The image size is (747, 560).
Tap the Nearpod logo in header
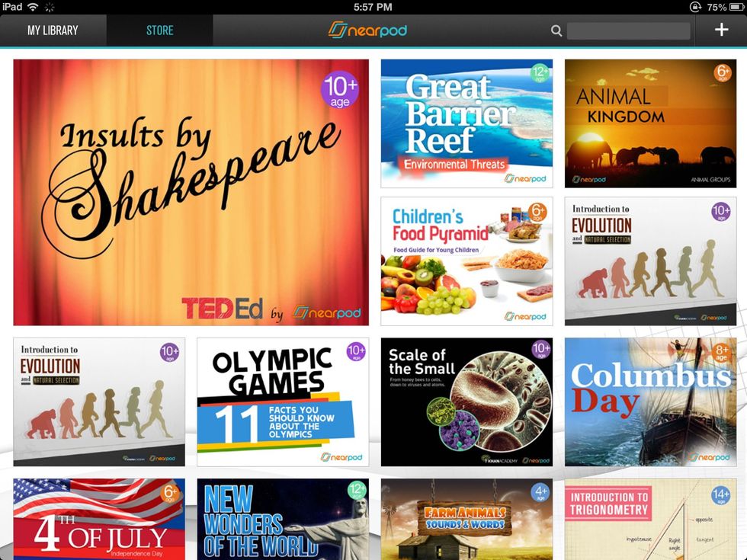click(x=367, y=30)
